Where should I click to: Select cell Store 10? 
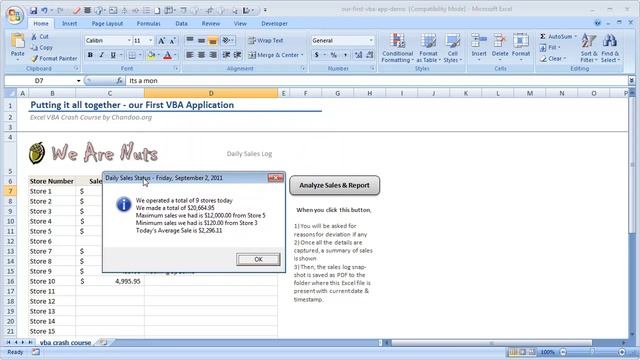52,281
